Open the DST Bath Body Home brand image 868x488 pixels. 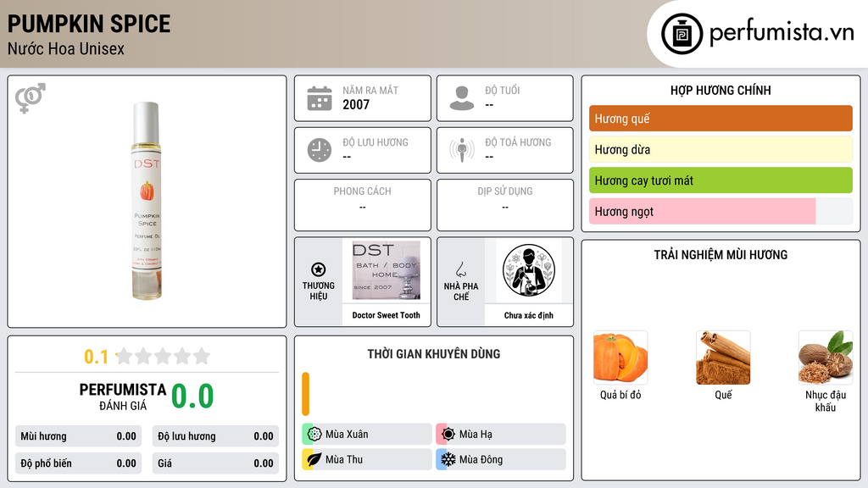click(386, 270)
